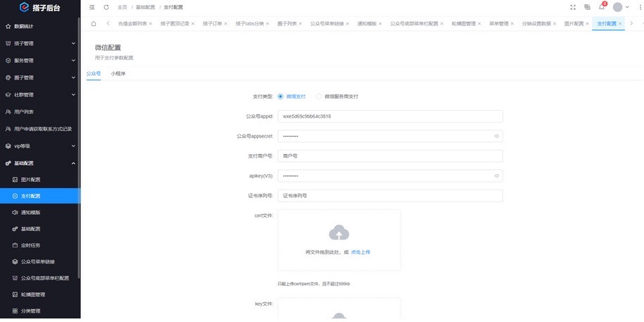644x322 pixels.
Task: Select the 微信服务商支付 radio button
Action: [x=319, y=96]
